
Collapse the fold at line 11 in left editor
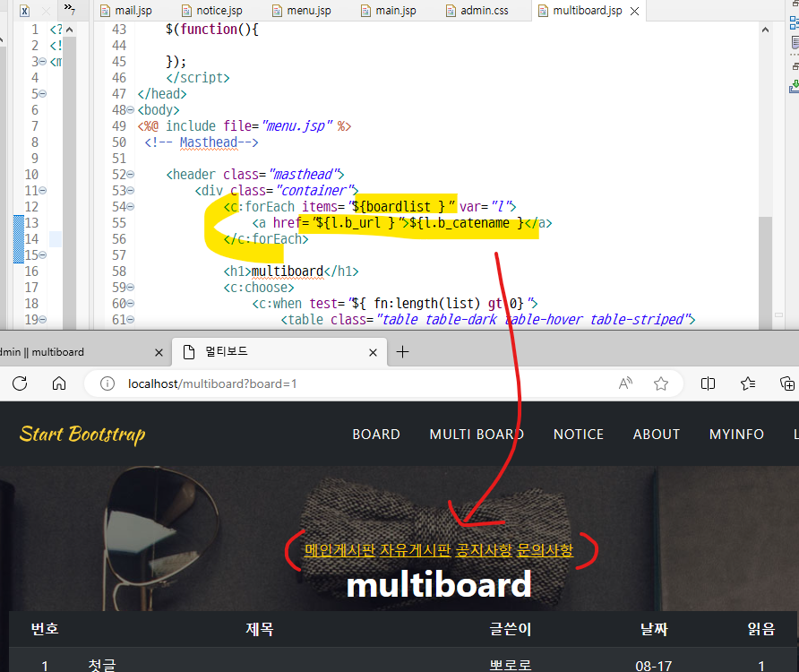point(43,191)
